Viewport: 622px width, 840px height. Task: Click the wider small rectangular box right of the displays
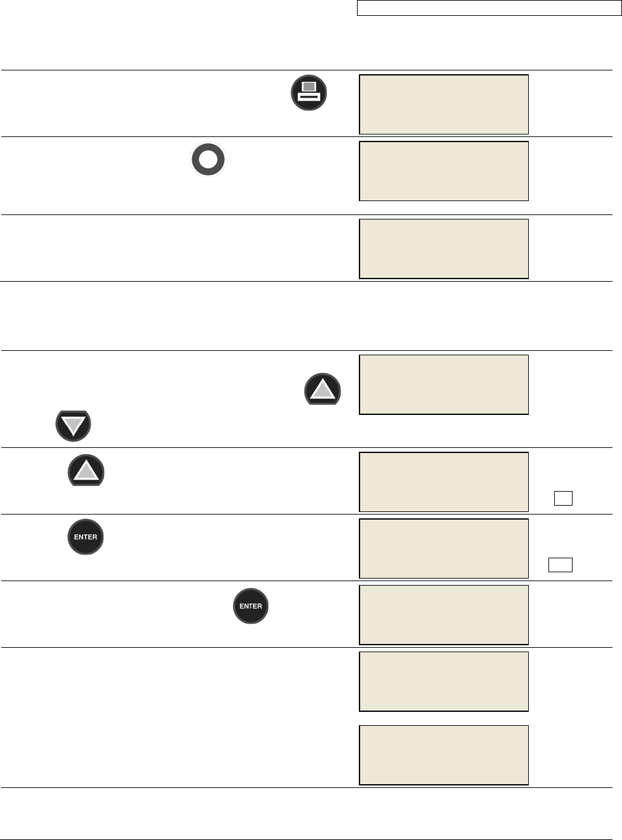click(x=560, y=565)
